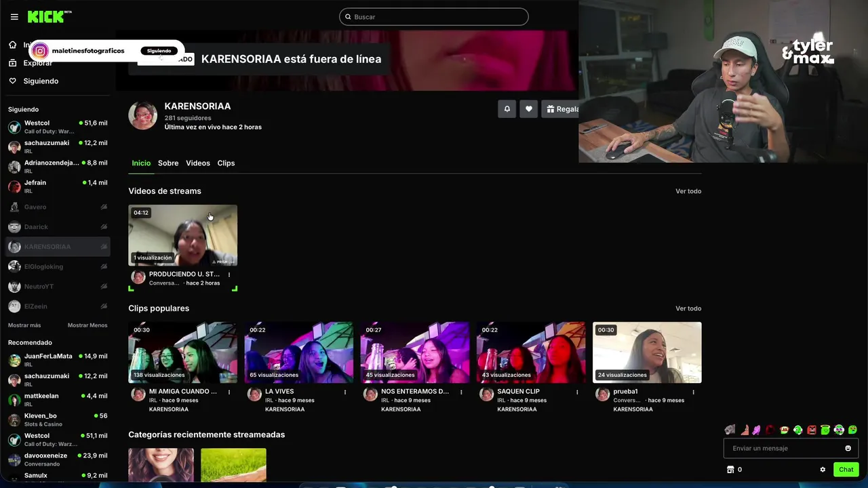This screenshot has height=488, width=868.
Task: Open the hamburger sidebar menu
Action: [14, 17]
